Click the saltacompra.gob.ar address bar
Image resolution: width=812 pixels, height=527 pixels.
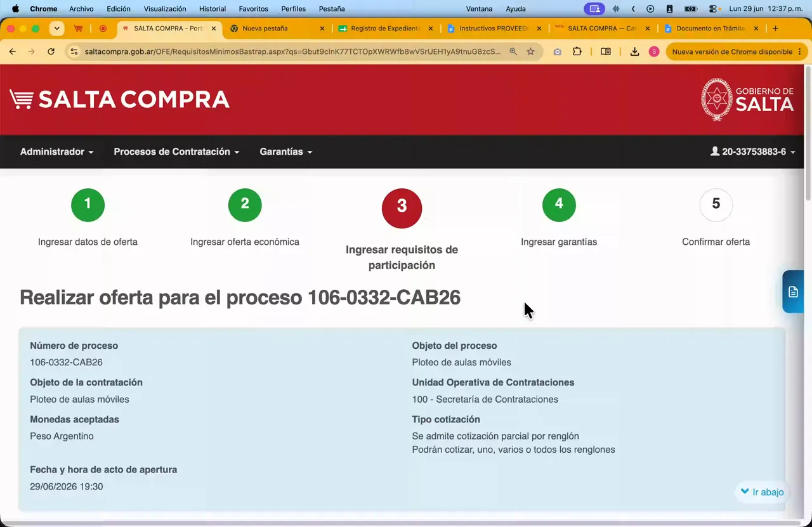[292, 51]
